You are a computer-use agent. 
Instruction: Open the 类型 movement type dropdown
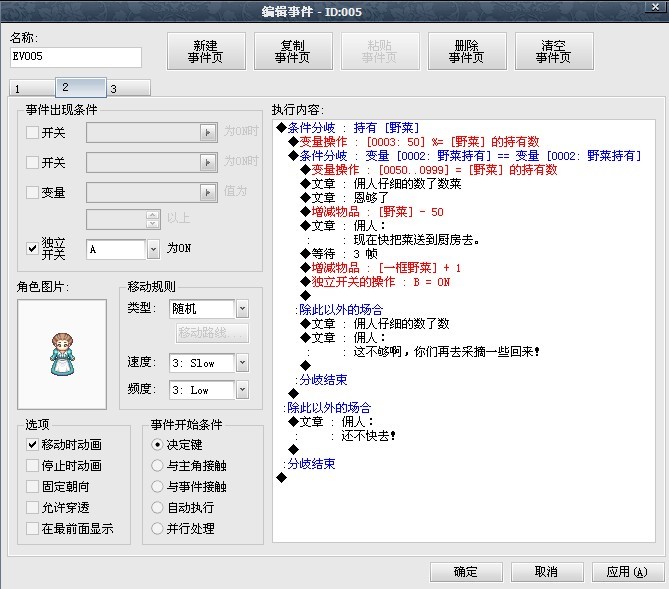242,308
